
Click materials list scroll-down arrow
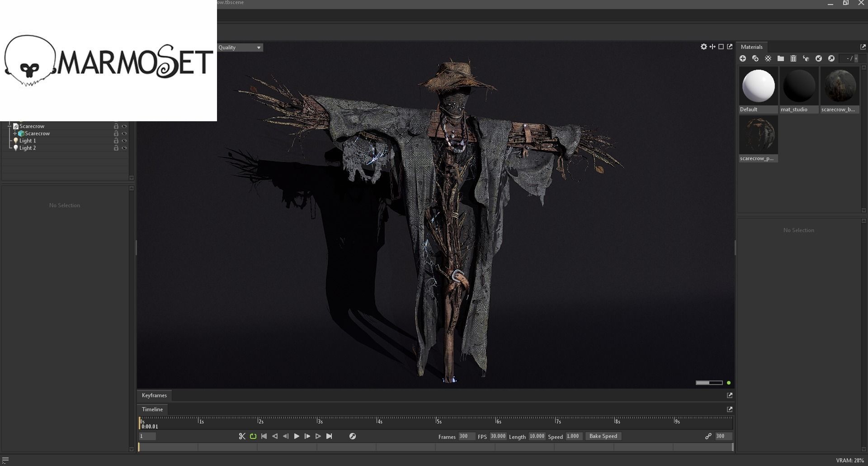pyautogui.click(x=864, y=210)
